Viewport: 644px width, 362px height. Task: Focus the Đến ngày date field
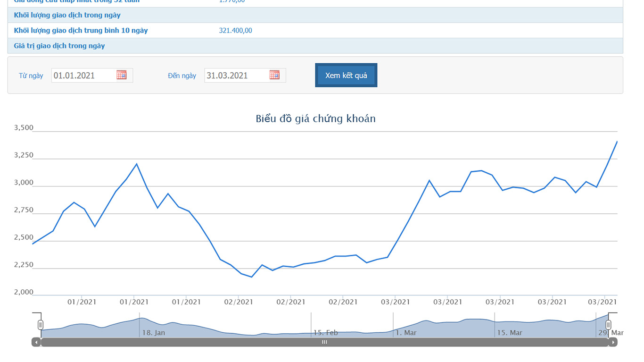tap(236, 76)
